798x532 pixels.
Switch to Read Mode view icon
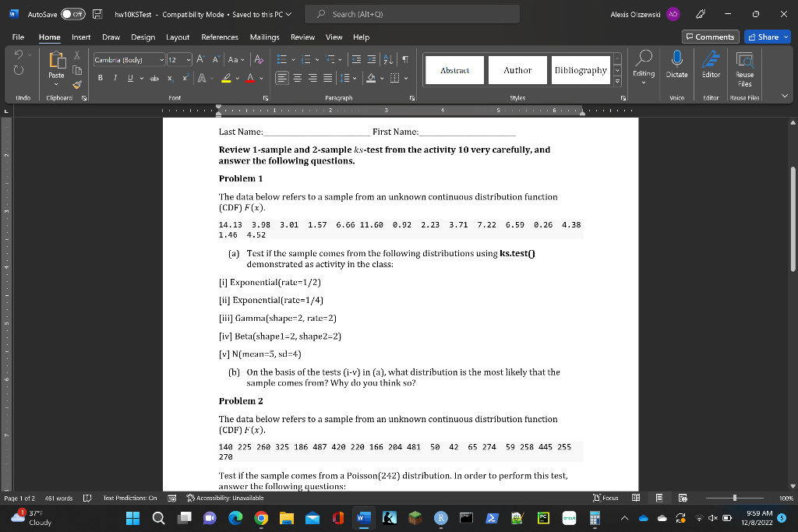(x=636, y=498)
